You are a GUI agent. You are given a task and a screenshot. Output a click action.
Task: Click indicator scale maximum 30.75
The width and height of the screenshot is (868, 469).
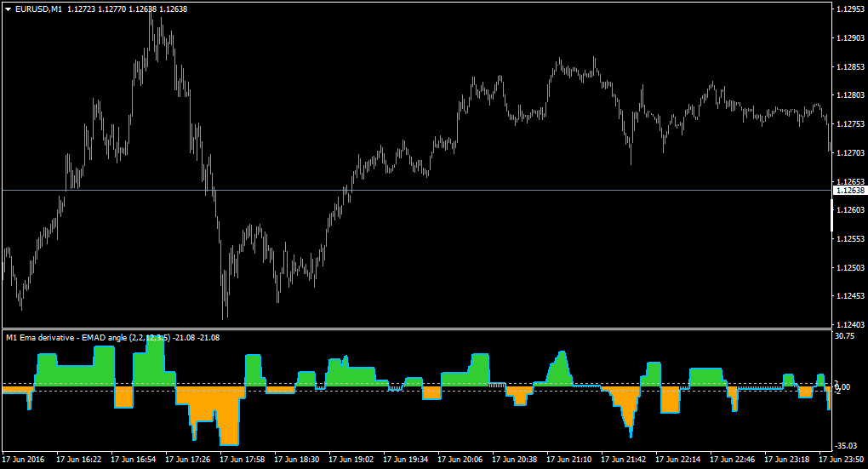pos(845,336)
